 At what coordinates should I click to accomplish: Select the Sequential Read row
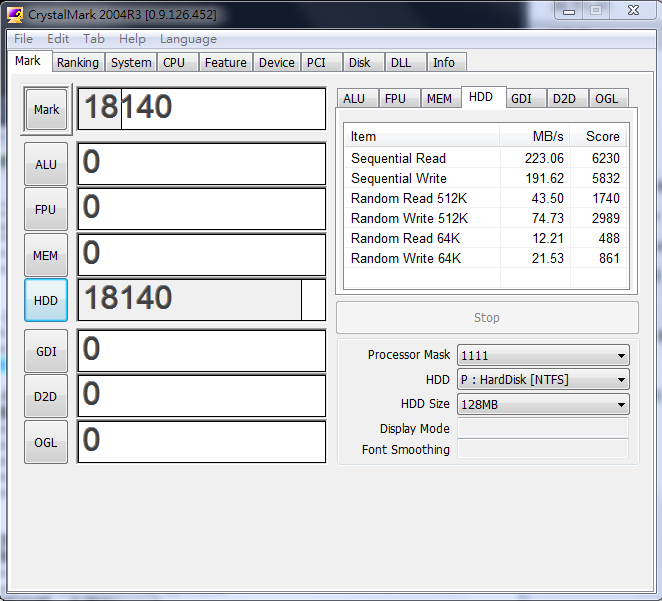(x=486, y=158)
